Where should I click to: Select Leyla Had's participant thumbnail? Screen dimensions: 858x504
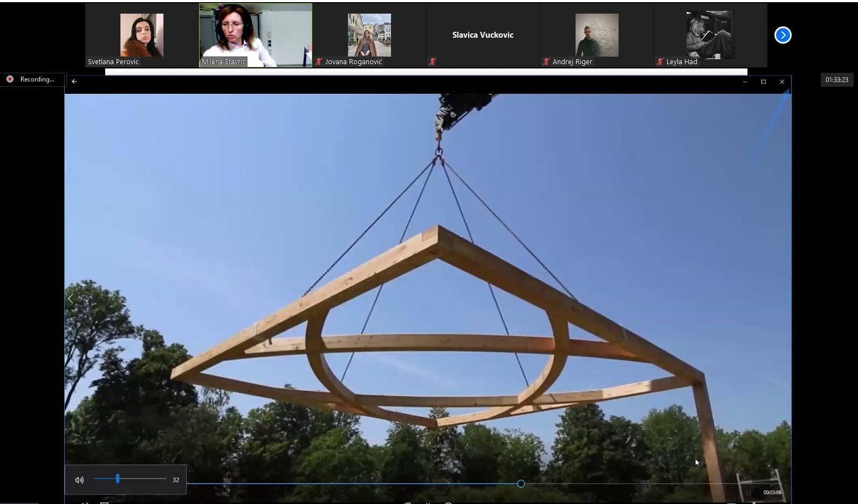[710, 35]
